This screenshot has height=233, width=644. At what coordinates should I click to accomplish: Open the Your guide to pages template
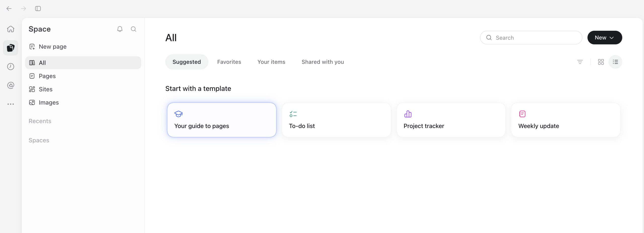pyautogui.click(x=222, y=120)
